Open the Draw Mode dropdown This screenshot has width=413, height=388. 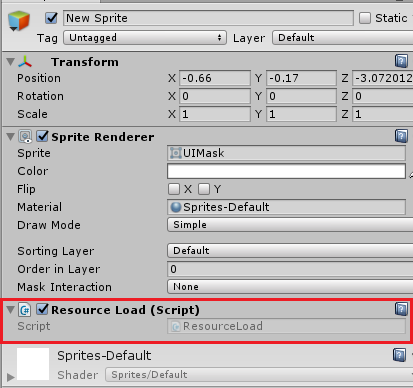(290, 225)
